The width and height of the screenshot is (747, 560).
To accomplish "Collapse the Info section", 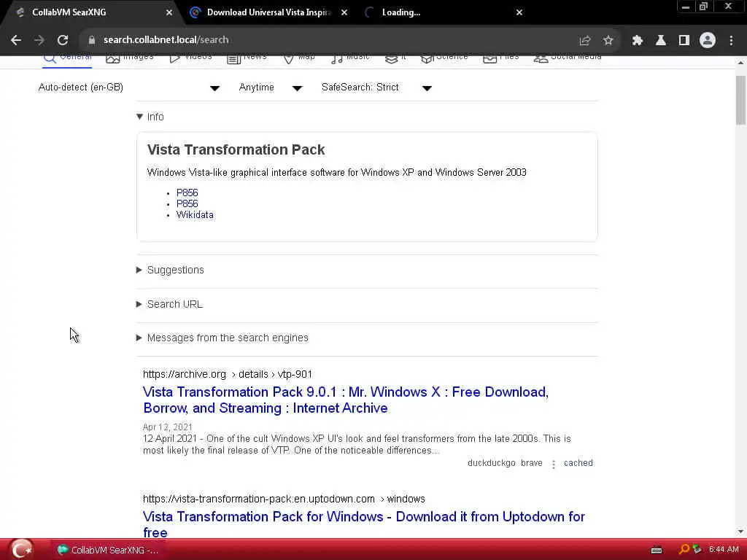I will [x=150, y=117].
